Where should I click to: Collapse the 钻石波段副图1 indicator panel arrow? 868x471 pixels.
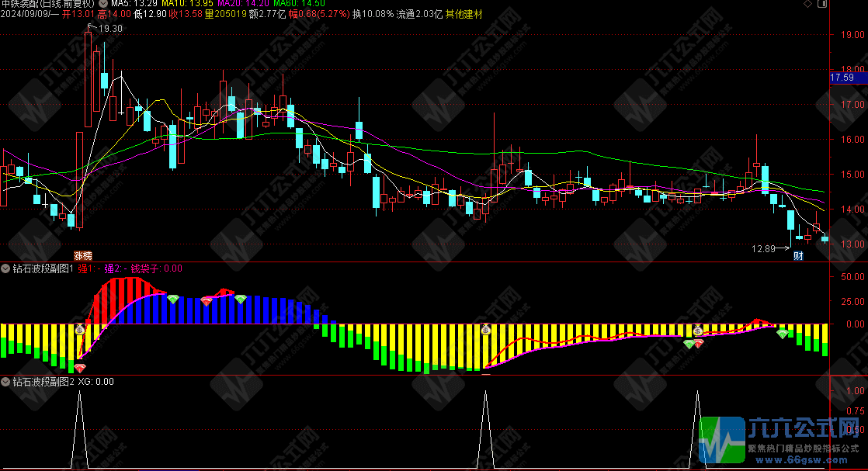[6, 268]
